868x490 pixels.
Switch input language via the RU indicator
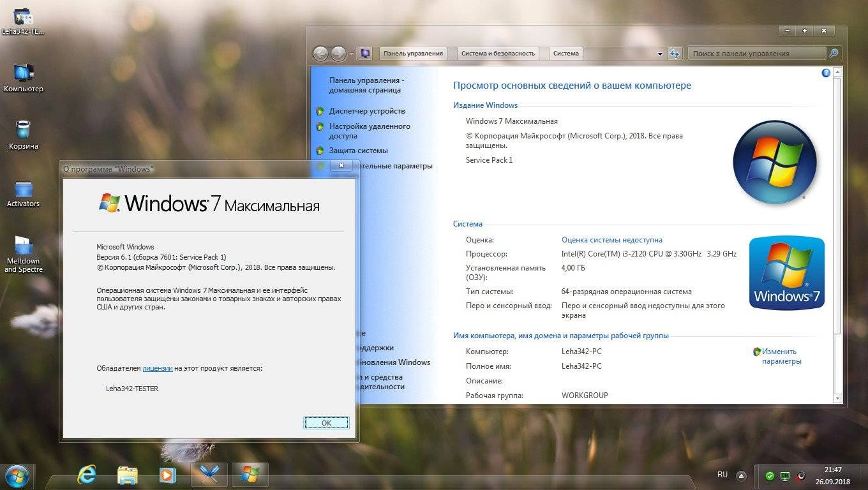[722, 475]
